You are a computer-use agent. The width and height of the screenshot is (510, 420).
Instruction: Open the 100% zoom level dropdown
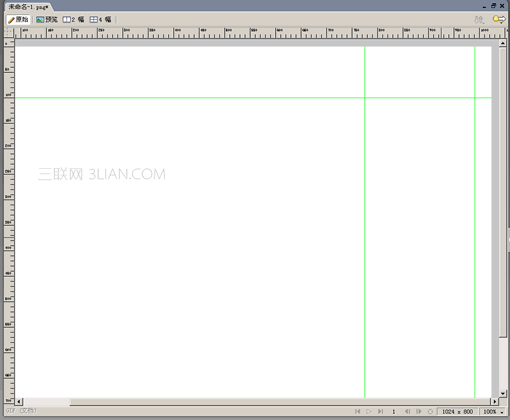[x=493, y=412]
